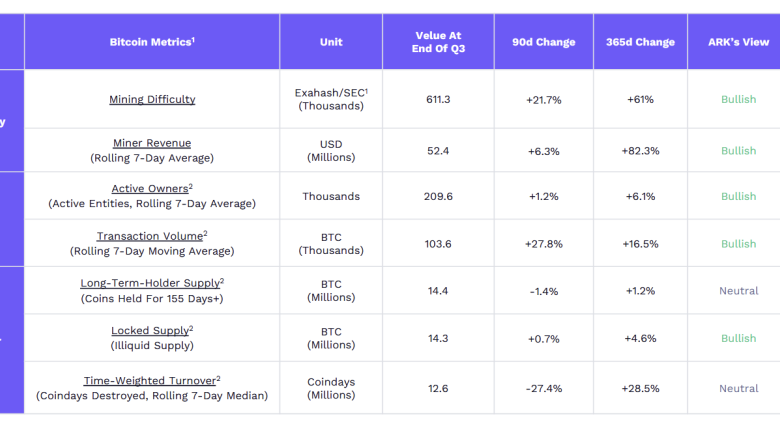The height and width of the screenshot is (422, 780).
Task: Click the Bitcoin Metrics column header
Action: pos(152,42)
